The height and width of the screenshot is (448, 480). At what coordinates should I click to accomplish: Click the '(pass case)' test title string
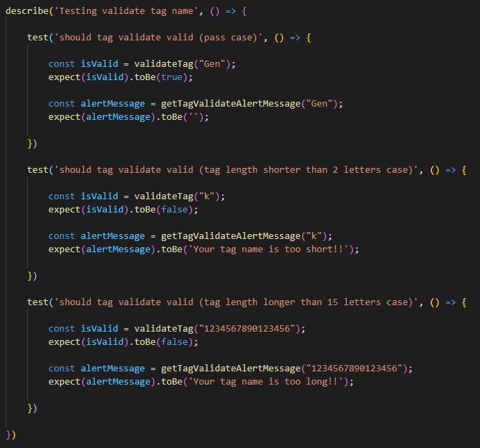[x=158, y=38]
